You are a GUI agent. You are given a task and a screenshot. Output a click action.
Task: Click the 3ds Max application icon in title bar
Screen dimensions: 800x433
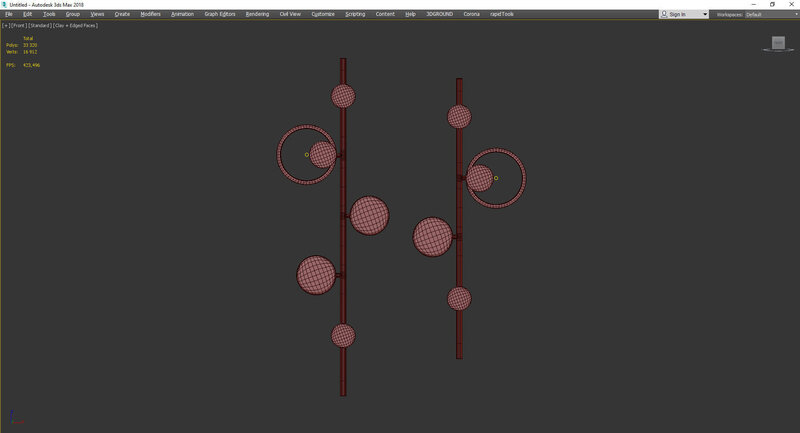(x=4, y=4)
